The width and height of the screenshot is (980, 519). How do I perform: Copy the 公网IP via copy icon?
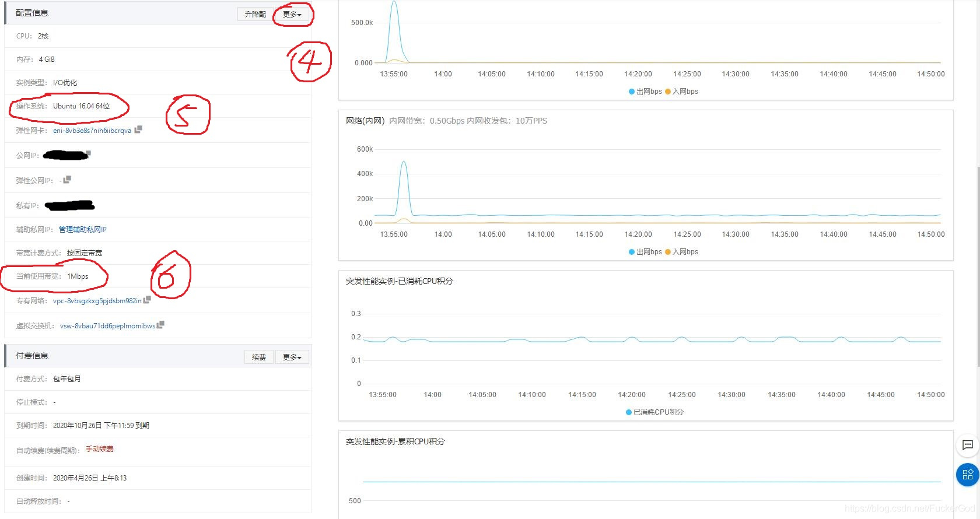tap(88, 154)
